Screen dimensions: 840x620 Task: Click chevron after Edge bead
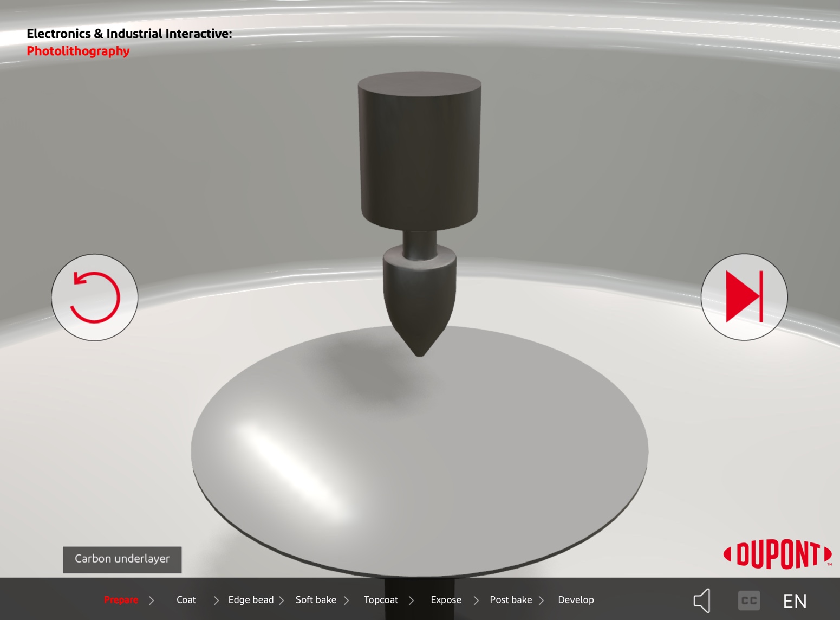pos(281,600)
